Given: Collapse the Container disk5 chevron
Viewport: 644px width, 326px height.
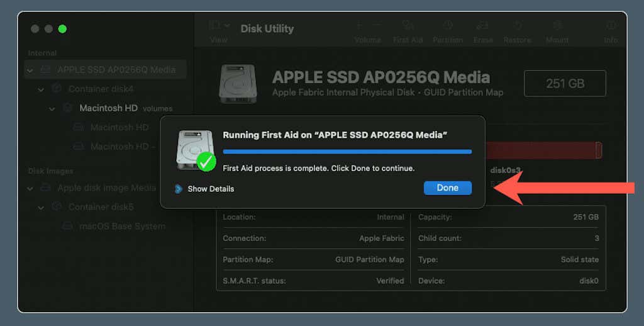Looking at the screenshot, I should pos(41,208).
